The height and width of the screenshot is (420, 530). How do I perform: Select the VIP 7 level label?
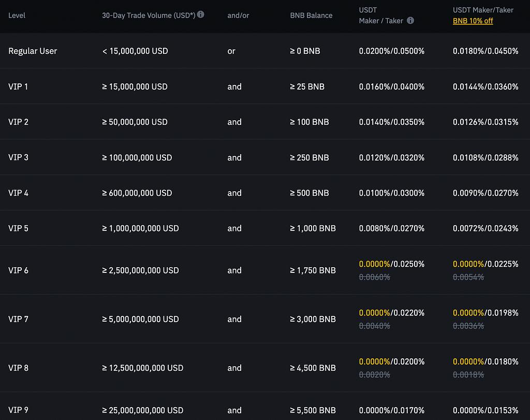(x=18, y=319)
